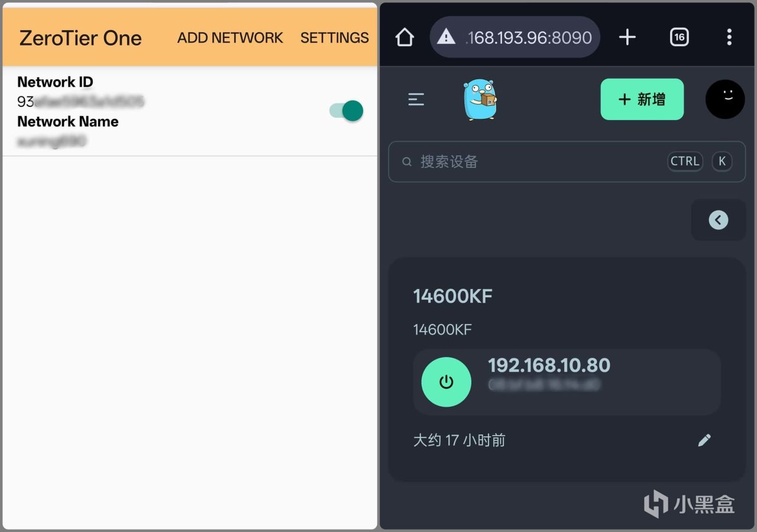The height and width of the screenshot is (532, 757).
Task: Click the 大约 17 小时前 timestamp
Action: pyautogui.click(x=460, y=440)
